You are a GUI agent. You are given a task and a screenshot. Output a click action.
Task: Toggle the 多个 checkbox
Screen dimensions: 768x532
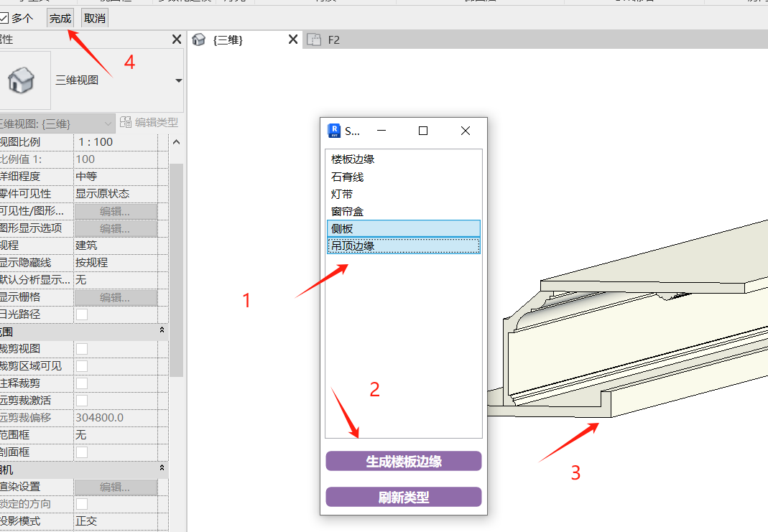point(4,18)
